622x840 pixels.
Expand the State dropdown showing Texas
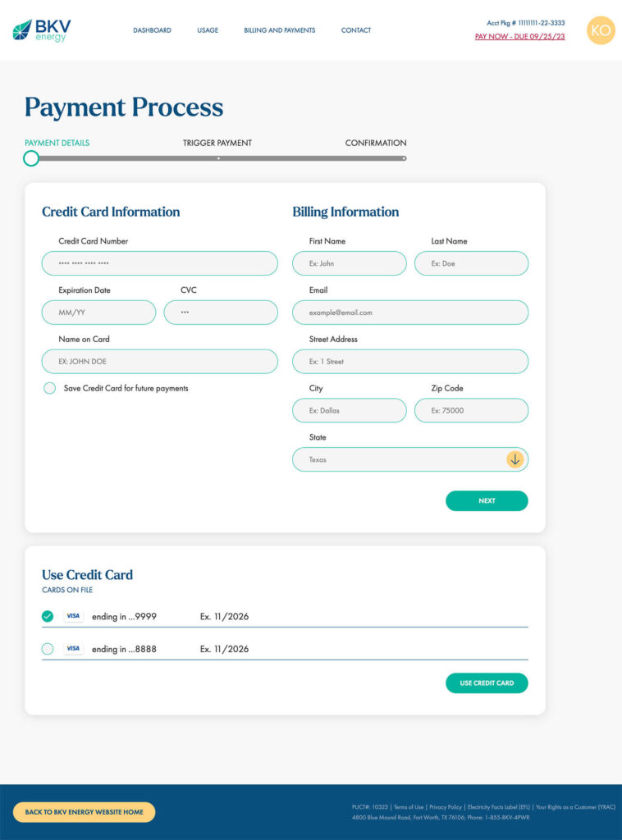tap(409, 459)
